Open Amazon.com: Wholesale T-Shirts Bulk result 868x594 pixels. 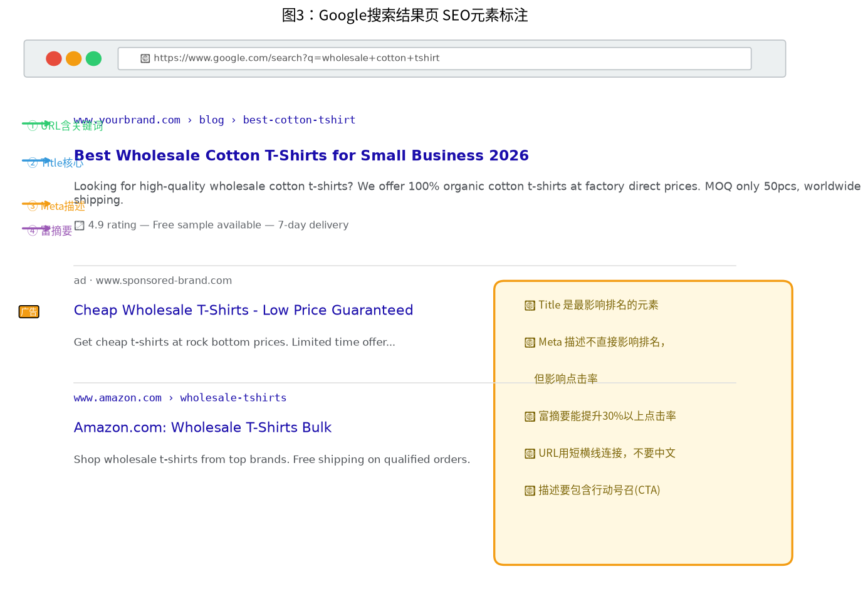[x=202, y=427]
